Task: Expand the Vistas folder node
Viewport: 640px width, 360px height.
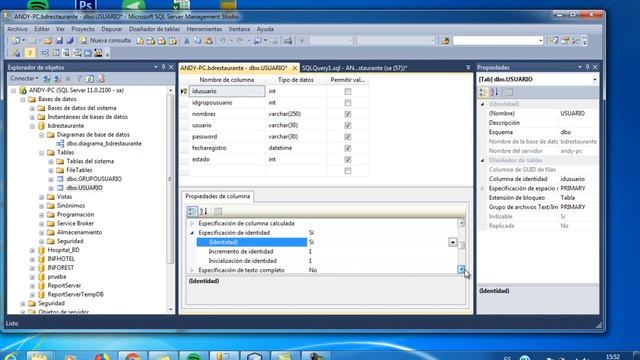Action: 42,197
